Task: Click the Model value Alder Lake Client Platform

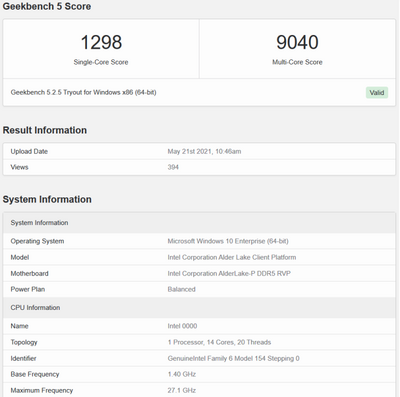Action: 232,257
